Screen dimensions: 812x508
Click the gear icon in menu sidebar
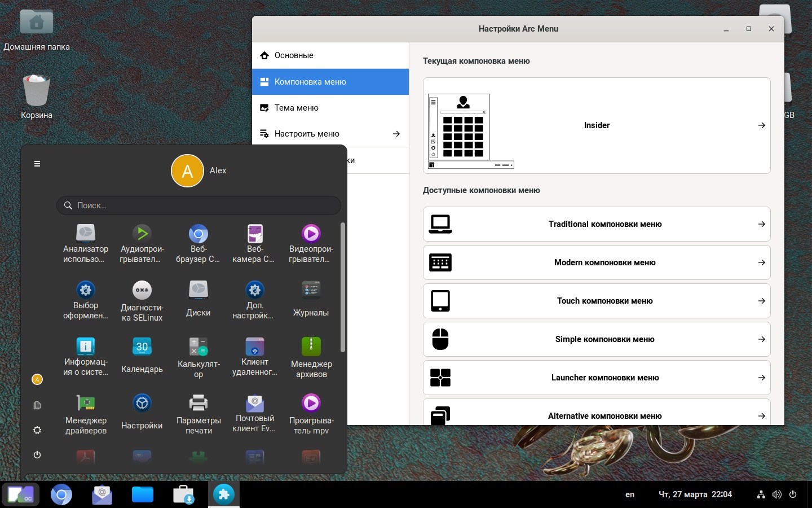[x=37, y=430]
